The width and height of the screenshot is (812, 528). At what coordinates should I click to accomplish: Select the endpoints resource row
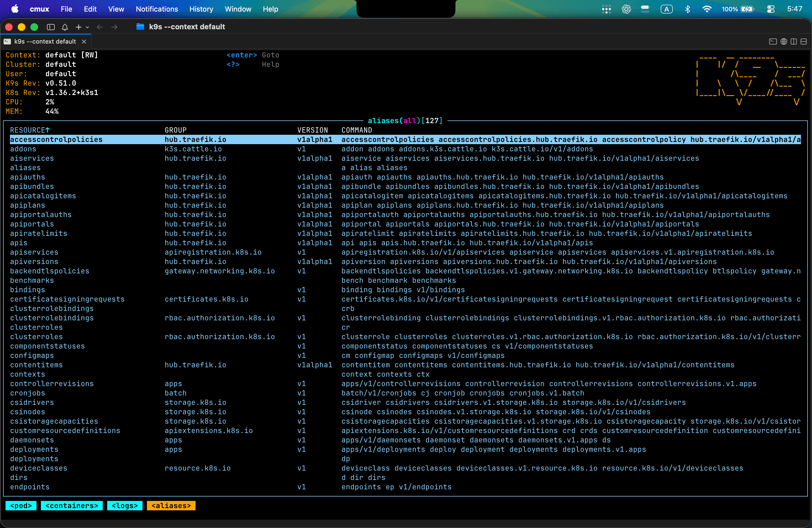405,487
